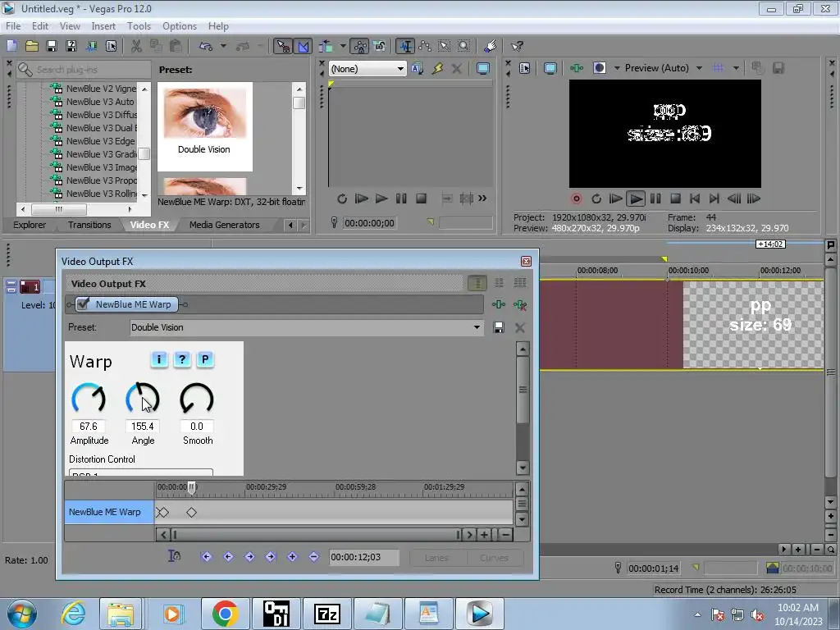Screen dimensions: 840x630
Task: Toggle preview on external monitor icon
Action: tap(550, 68)
